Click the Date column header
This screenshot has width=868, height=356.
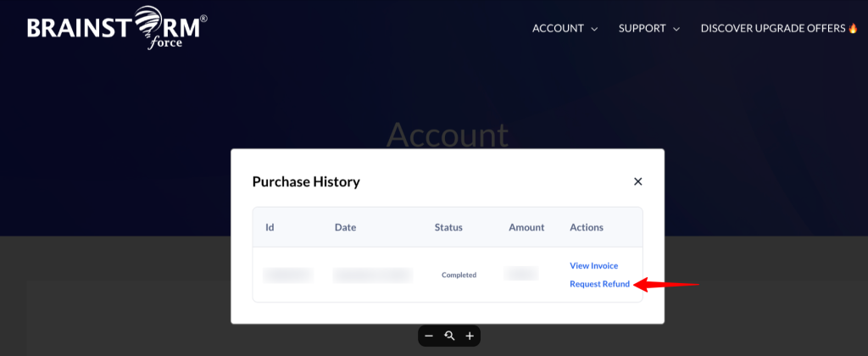click(x=345, y=228)
